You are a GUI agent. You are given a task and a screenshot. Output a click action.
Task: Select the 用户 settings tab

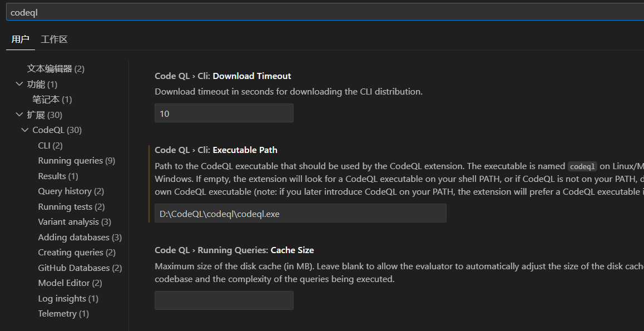tap(20, 39)
